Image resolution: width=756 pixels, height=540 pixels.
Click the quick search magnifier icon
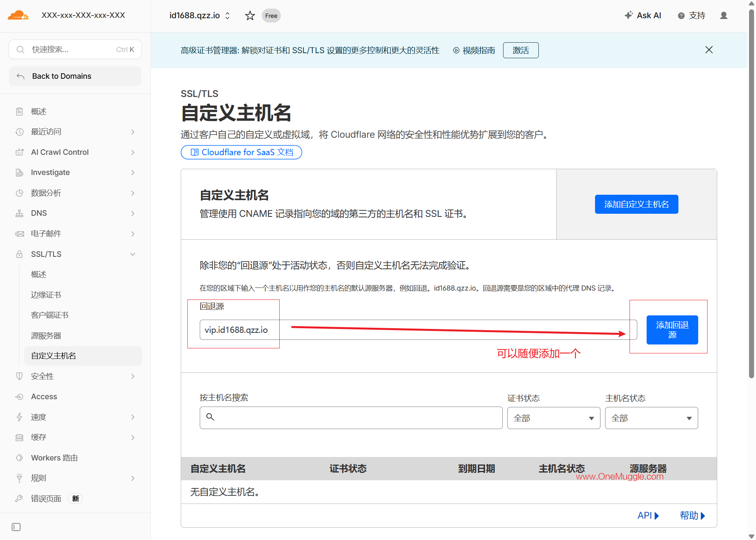21,49
